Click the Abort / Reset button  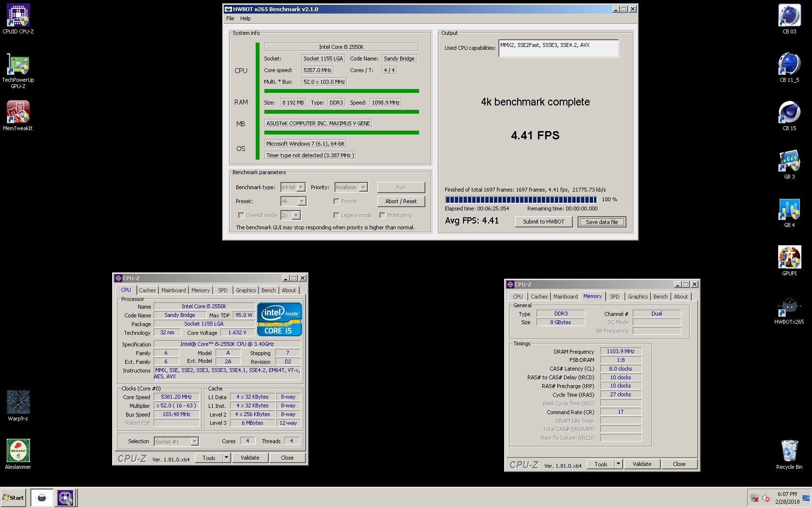coord(401,201)
